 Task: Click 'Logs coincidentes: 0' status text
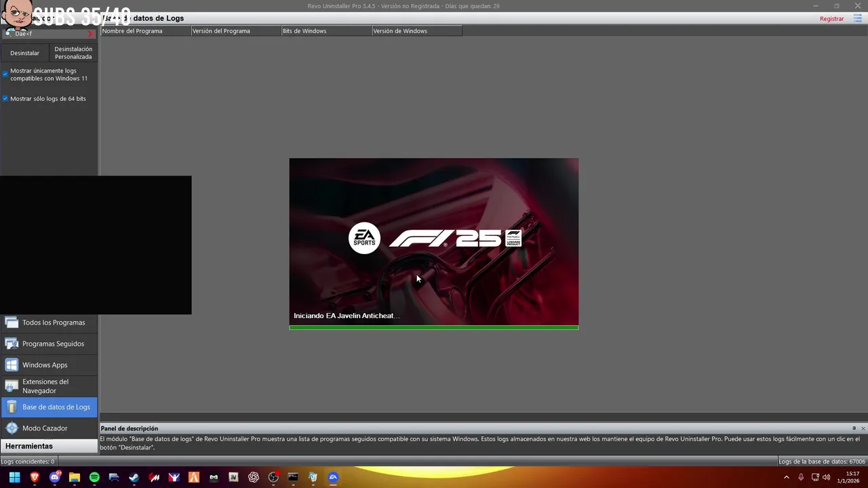28,462
